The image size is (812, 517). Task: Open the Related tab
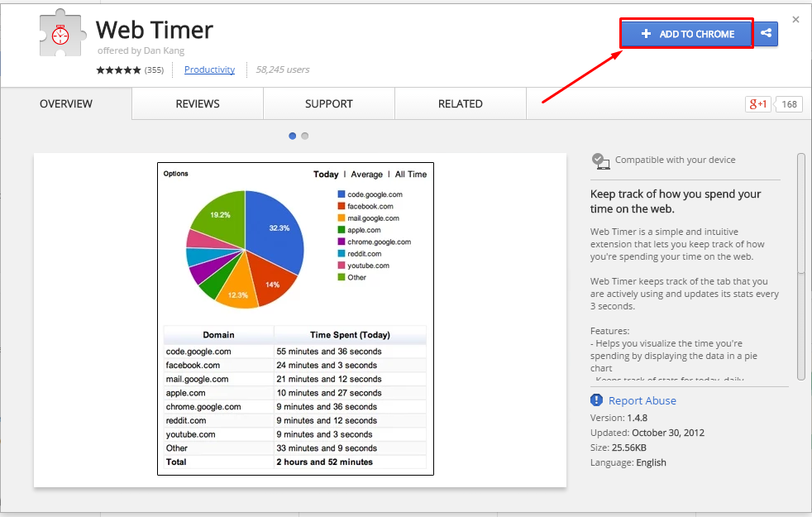click(x=461, y=103)
